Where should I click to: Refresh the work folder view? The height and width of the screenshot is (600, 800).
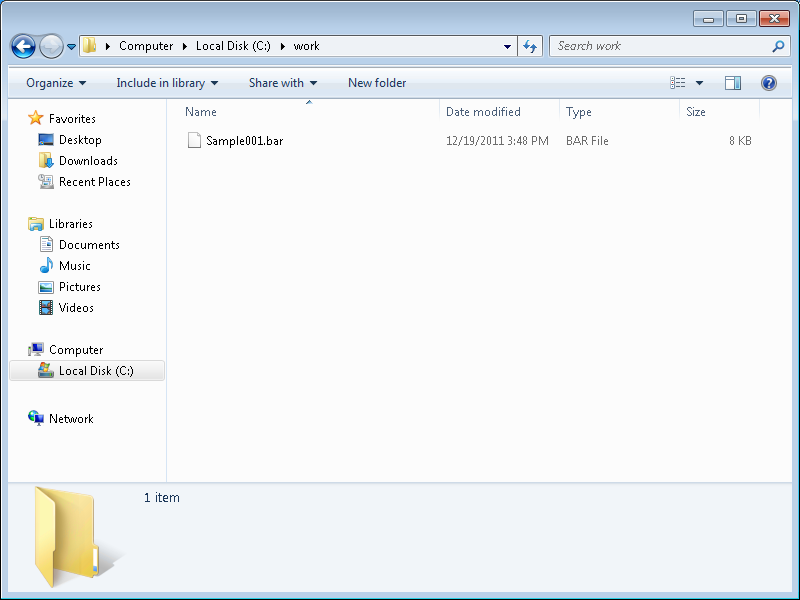coord(530,46)
